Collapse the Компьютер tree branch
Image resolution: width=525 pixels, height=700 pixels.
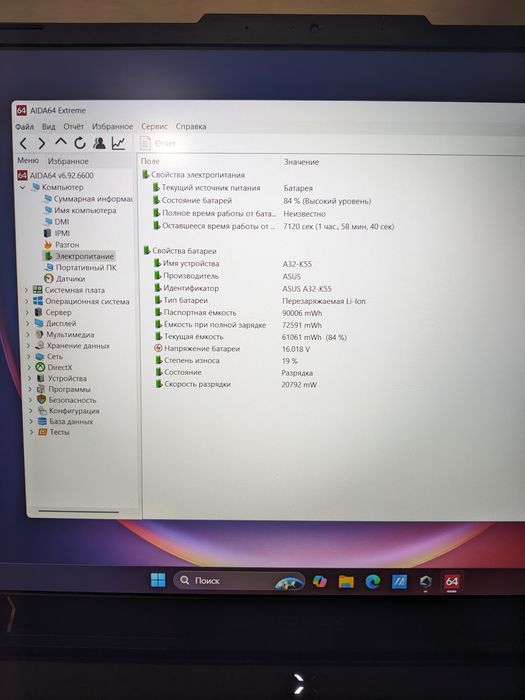click(23, 188)
